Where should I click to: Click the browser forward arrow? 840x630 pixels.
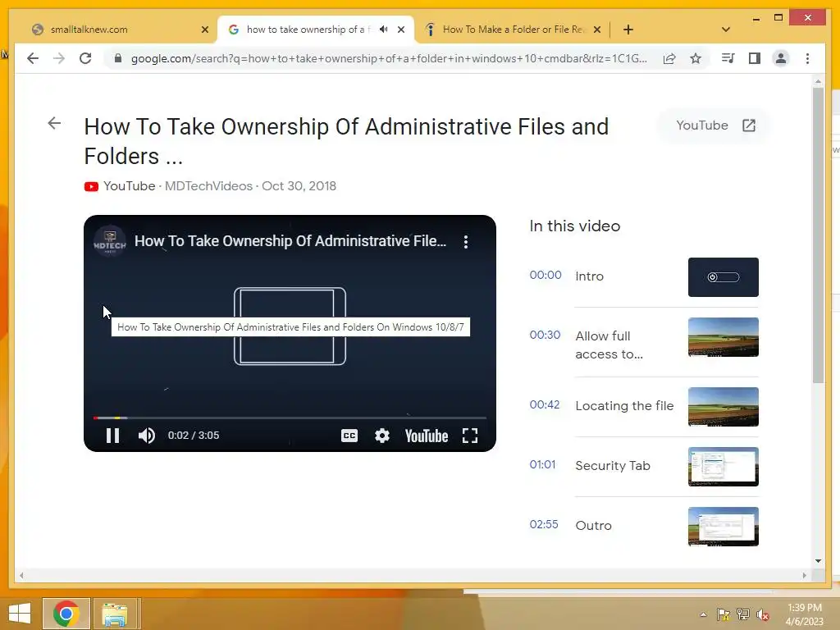point(59,58)
